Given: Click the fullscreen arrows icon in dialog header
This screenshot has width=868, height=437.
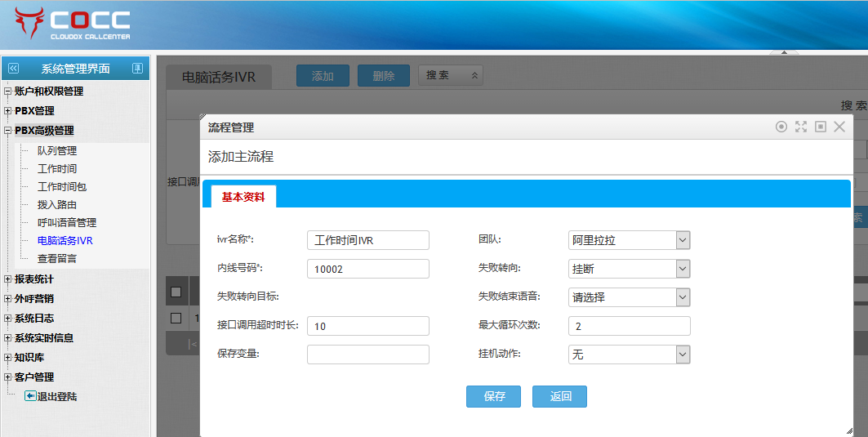Looking at the screenshot, I should tap(801, 127).
